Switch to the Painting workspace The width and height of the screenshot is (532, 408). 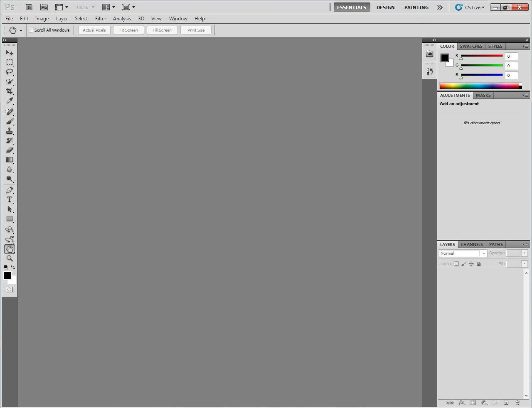point(416,7)
